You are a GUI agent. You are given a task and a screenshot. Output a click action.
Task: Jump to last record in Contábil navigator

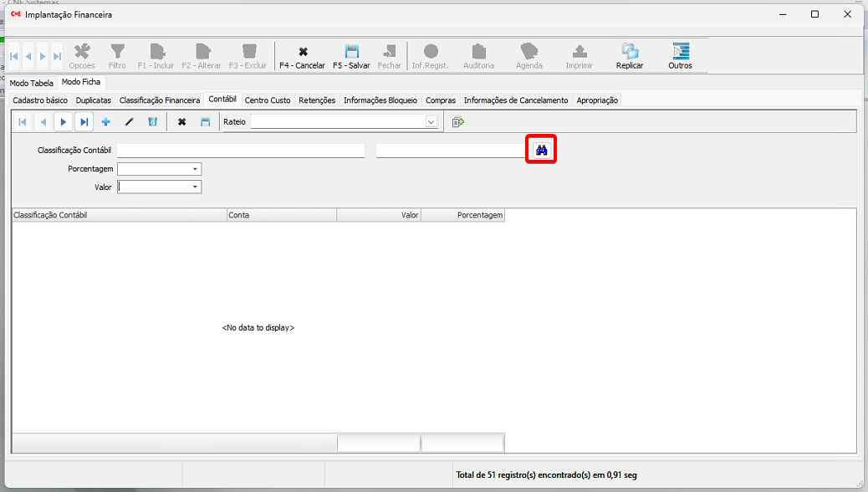click(x=84, y=122)
